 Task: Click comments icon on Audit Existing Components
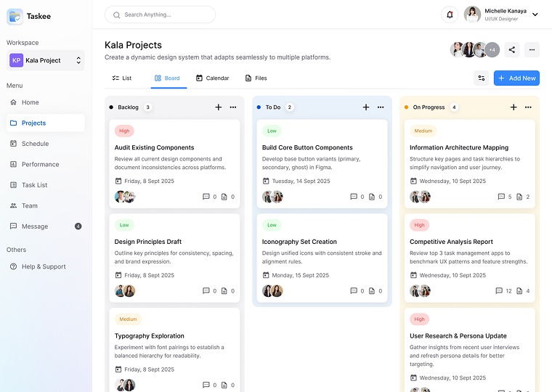tap(206, 197)
